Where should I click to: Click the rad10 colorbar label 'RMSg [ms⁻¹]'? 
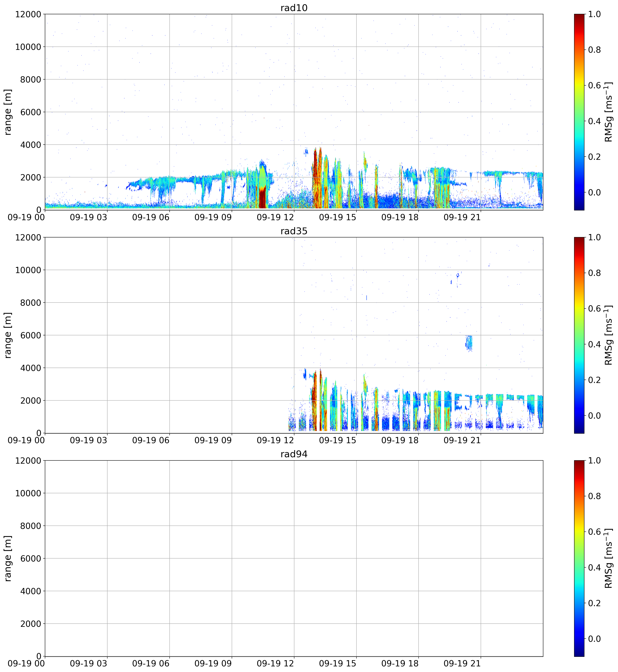pyautogui.click(x=609, y=112)
